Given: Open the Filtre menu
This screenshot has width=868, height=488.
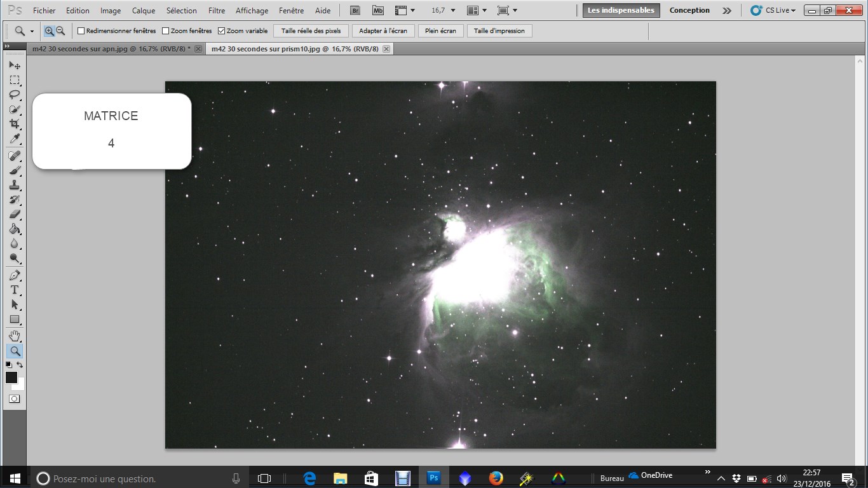Looking at the screenshot, I should [217, 11].
